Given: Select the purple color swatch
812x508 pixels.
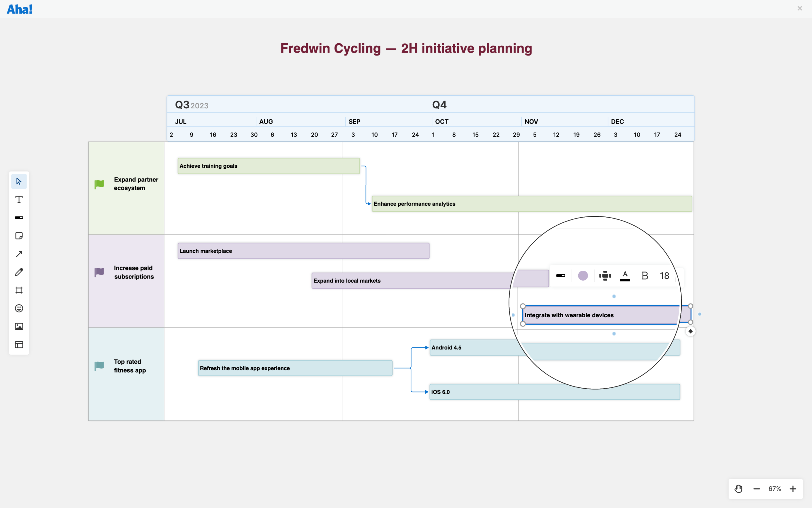Looking at the screenshot, I should point(583,275).
